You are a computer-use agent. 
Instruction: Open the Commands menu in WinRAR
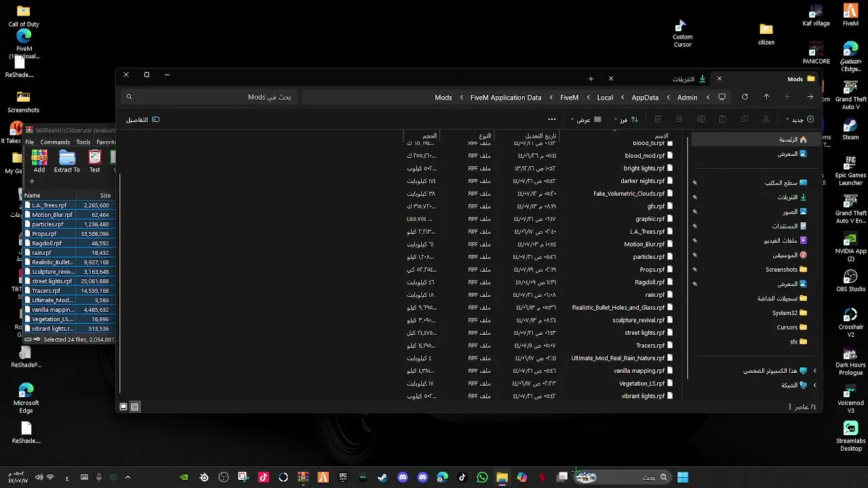click(x=55, y=142)
